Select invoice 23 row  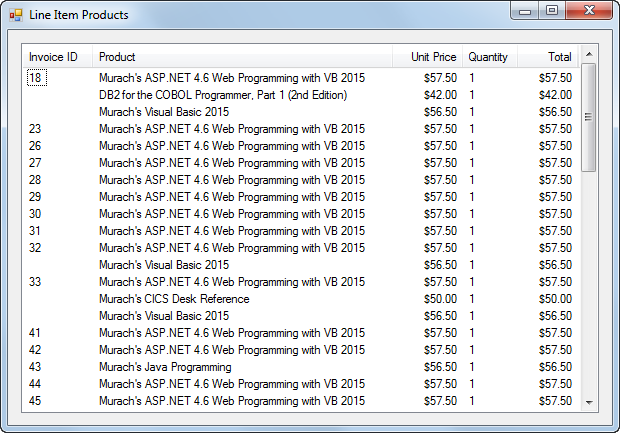click(x=301, y=129)
